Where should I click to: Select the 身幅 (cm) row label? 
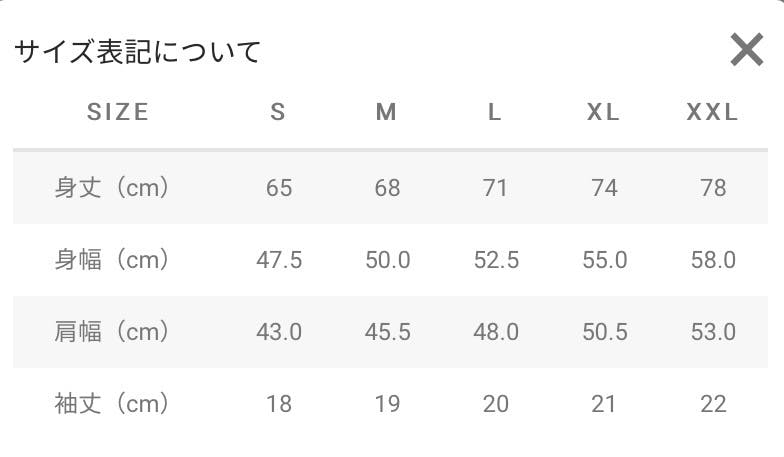112,260
